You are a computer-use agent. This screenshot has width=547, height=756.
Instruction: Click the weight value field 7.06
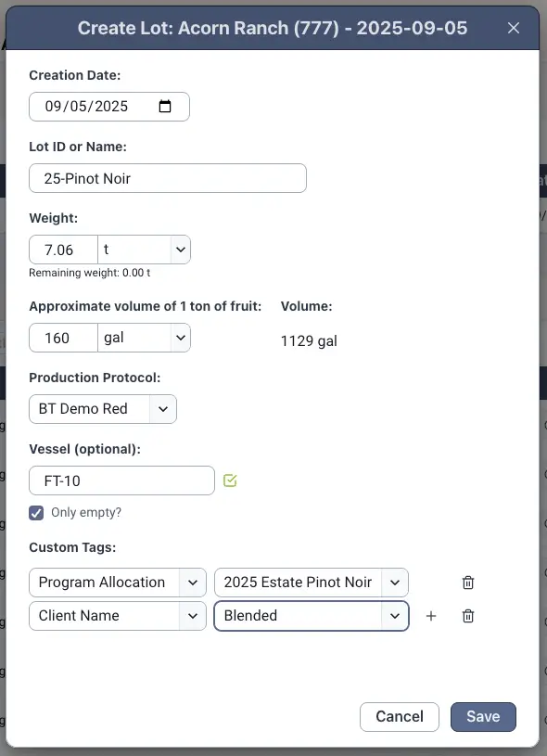[63, 250]
